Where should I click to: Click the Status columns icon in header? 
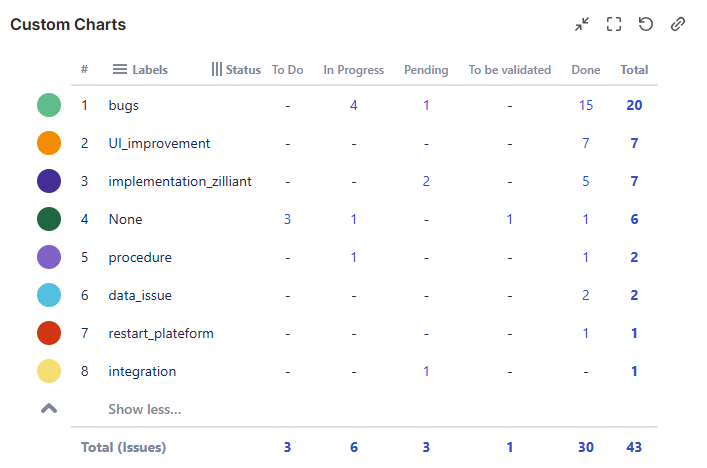coord(217,70)
